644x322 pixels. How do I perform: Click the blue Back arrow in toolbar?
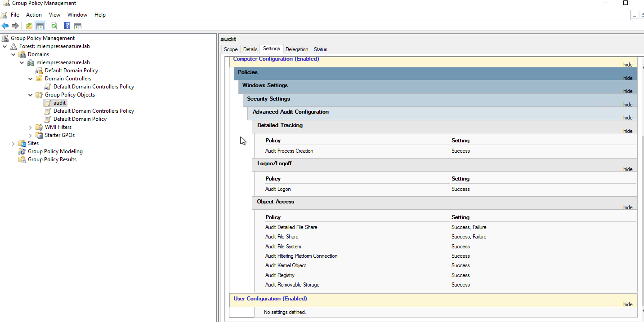click(5, 26)
